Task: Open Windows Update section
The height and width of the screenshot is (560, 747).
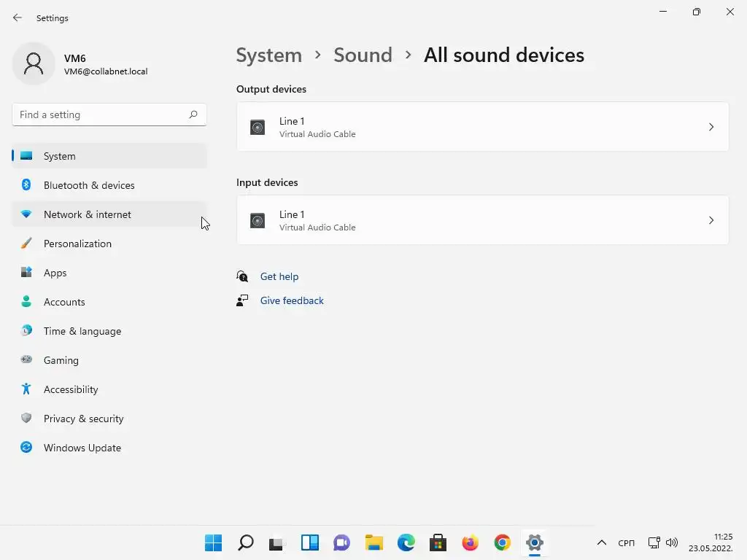Action: point(82,448)
